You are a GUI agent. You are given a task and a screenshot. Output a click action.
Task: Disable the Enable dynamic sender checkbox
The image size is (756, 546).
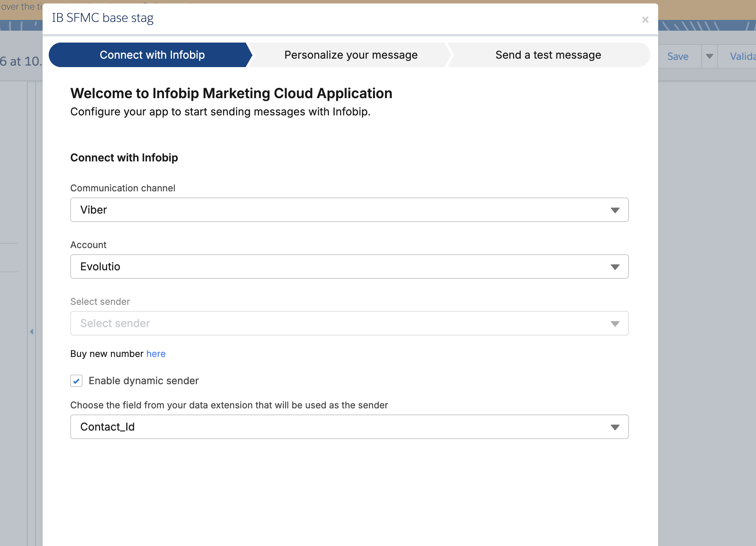pyautogui.click(x=76, y=381)
